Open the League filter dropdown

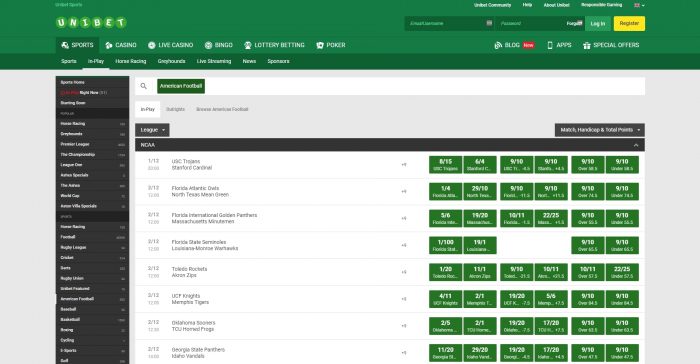coord(152,130)
